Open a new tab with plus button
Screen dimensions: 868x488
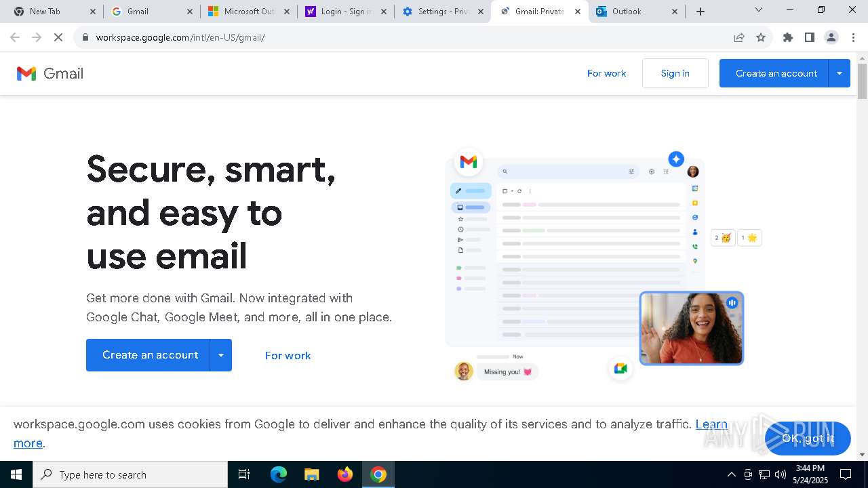(x=701, y=12)
